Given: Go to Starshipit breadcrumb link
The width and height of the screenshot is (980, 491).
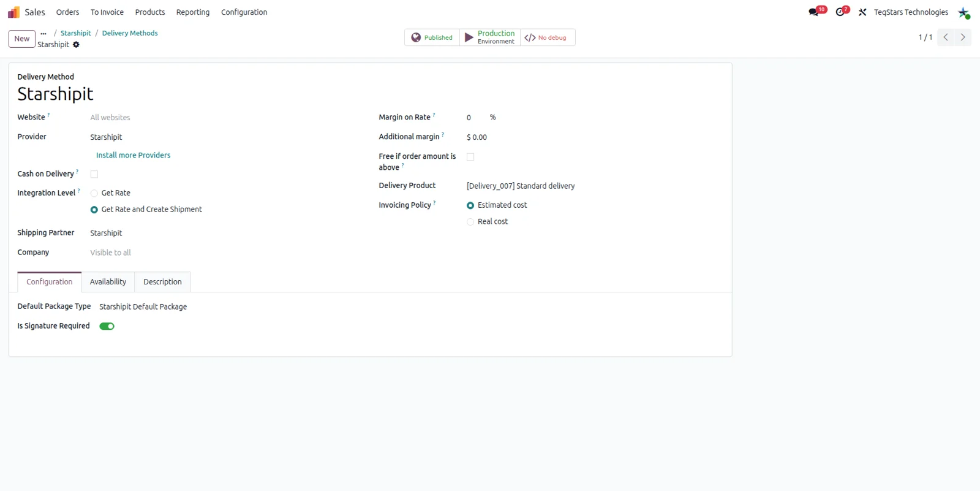Looking at the screenshot, I should click(x=76, y=33).
